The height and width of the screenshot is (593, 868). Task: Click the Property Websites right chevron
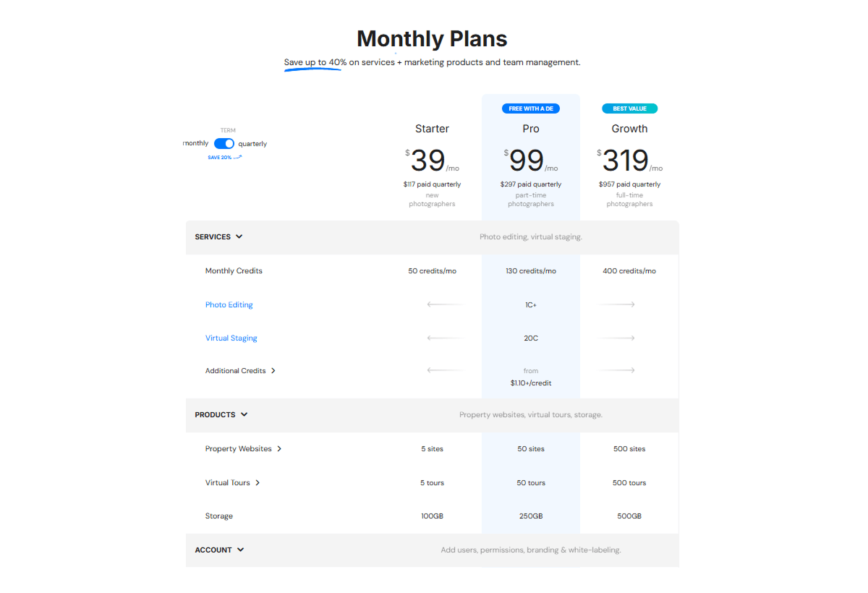pos(279,449)
